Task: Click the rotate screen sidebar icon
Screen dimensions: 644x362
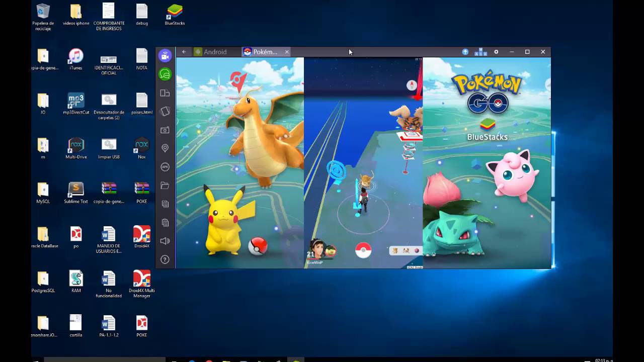Action: [165, 111]
